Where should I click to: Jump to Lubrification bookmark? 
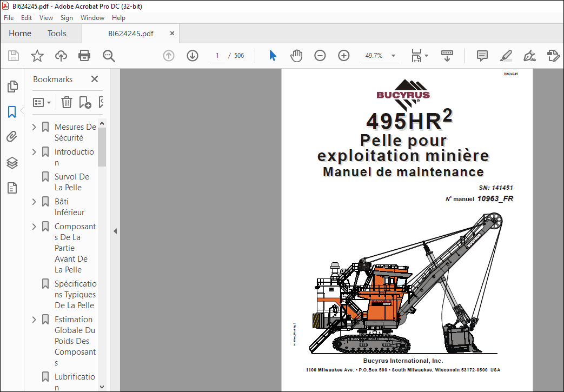[x=75, y=382]
